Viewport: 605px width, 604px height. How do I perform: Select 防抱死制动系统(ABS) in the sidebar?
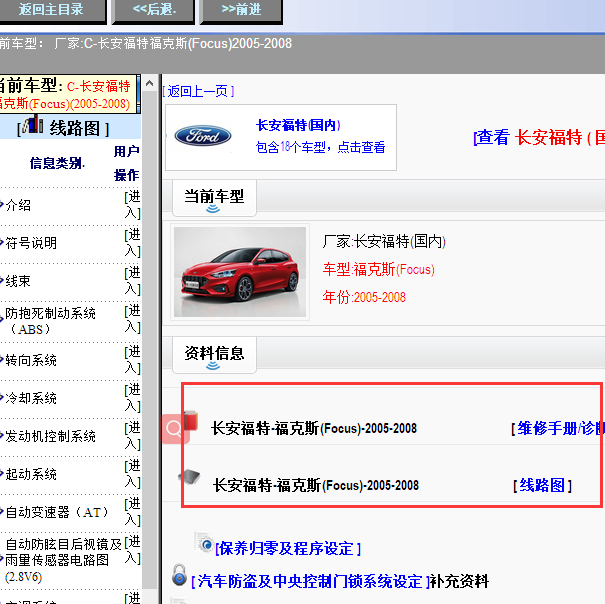pos(50,321)
